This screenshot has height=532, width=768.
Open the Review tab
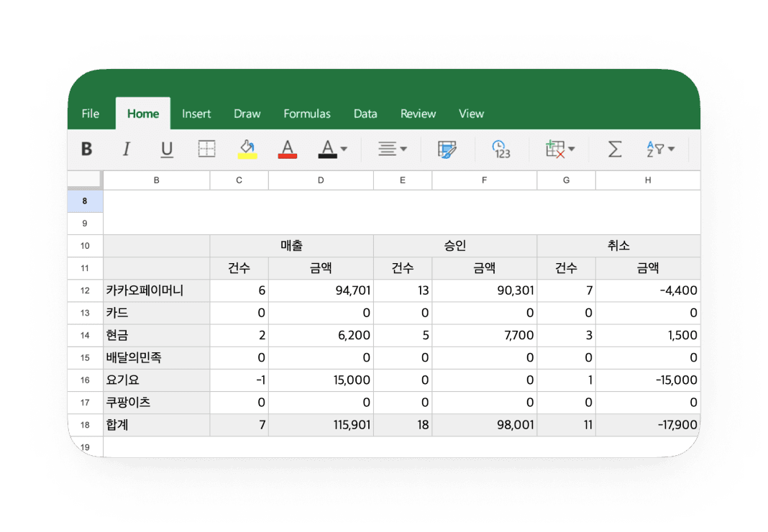click(418, 114)
